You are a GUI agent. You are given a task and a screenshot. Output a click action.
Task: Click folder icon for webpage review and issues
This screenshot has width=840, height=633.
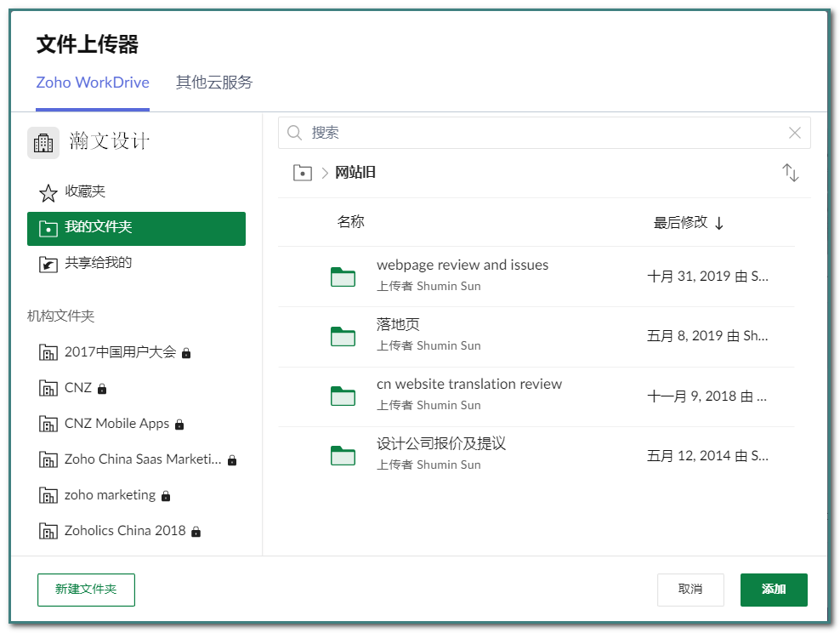tap(343, 277)
